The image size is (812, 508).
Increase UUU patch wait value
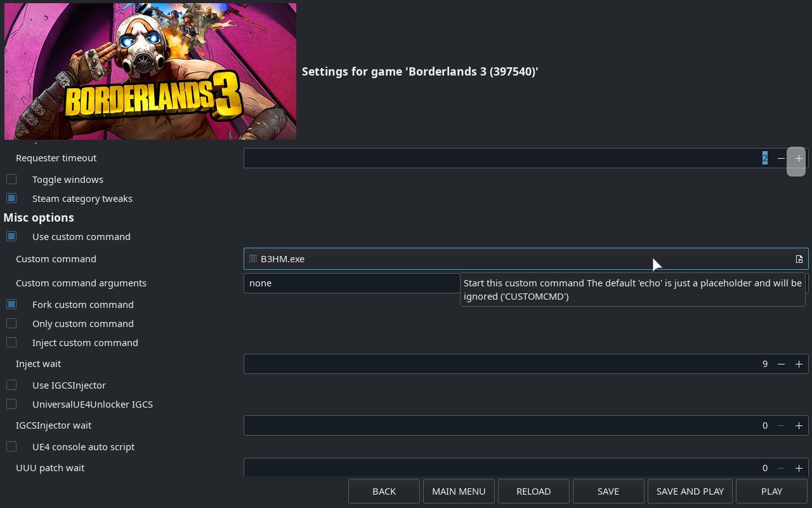(x=799, y=468)
